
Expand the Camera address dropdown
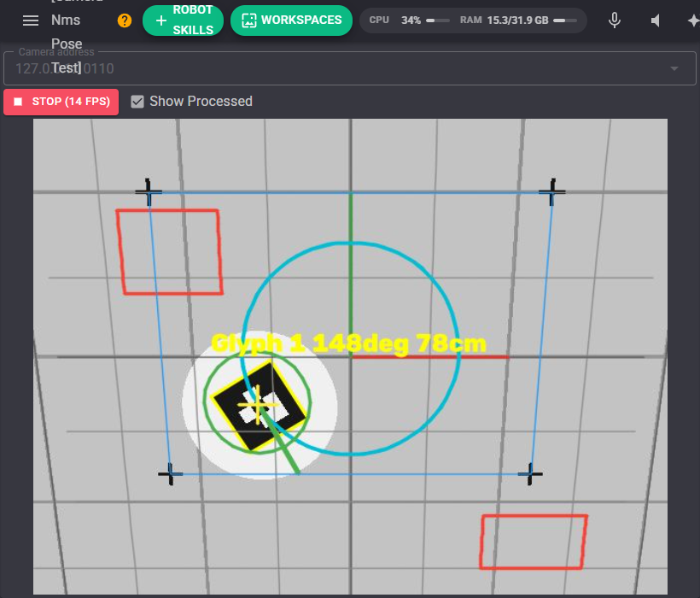674,68
